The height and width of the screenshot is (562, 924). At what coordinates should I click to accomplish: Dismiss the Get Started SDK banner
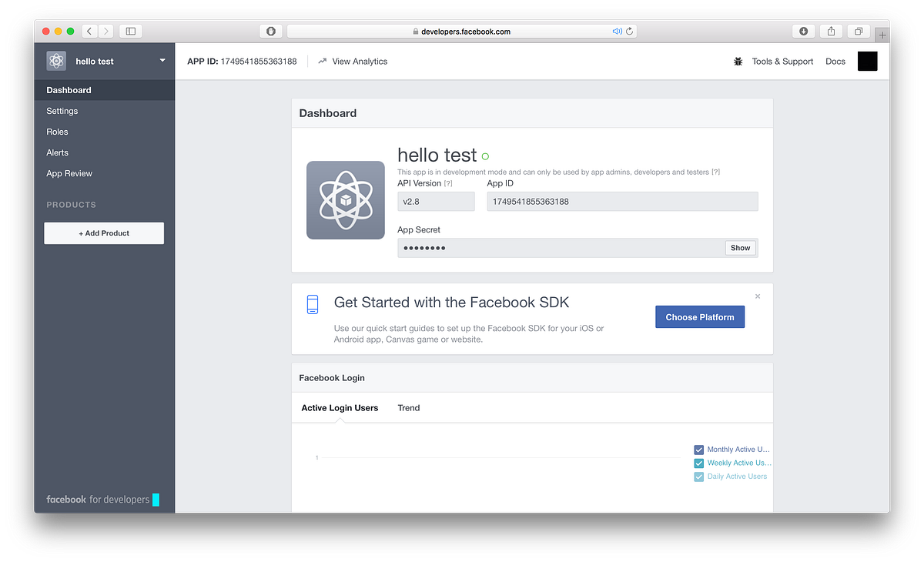point(757,296)
